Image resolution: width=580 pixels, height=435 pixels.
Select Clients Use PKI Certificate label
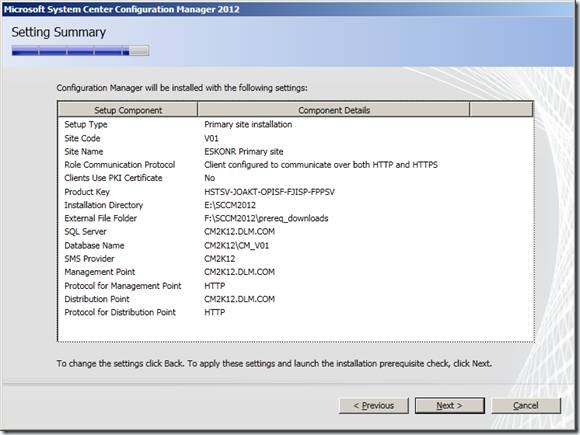113,178
